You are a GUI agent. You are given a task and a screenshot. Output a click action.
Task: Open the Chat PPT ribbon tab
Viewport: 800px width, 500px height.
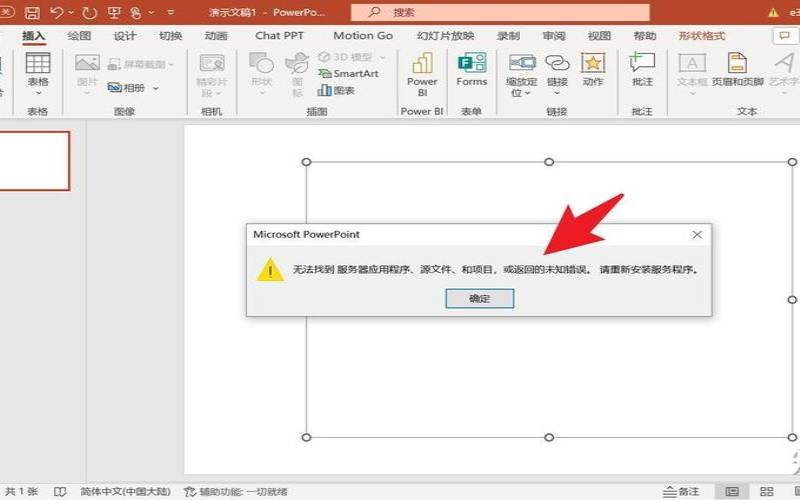281,36
